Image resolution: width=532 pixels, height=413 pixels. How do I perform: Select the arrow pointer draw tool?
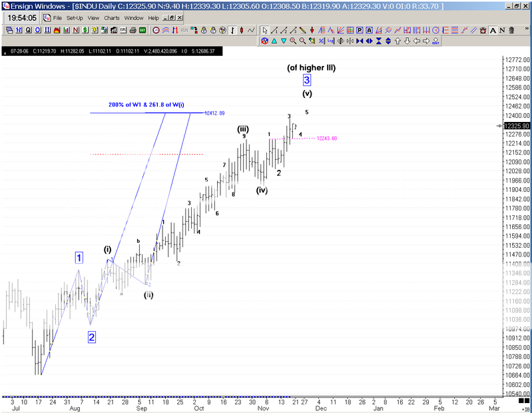265,31
